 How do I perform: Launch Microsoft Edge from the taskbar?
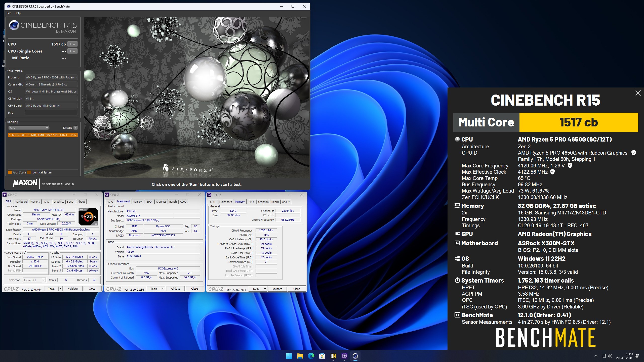311,356
